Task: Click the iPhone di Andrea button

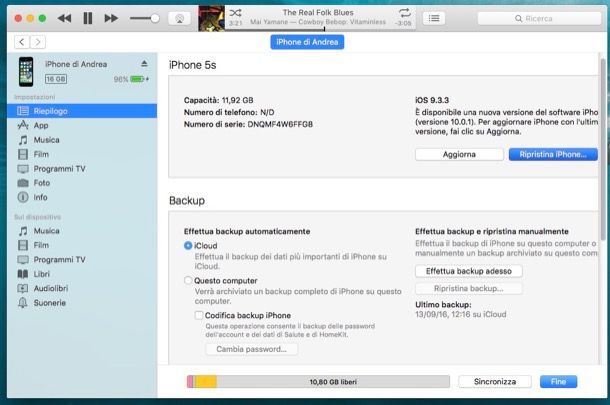Action: pos(307,42)
